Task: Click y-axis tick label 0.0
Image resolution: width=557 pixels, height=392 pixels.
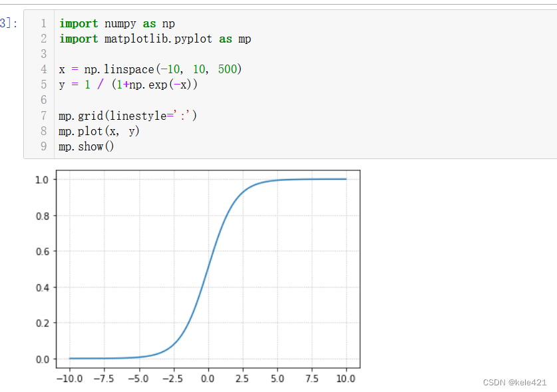Action: point(42,359)
